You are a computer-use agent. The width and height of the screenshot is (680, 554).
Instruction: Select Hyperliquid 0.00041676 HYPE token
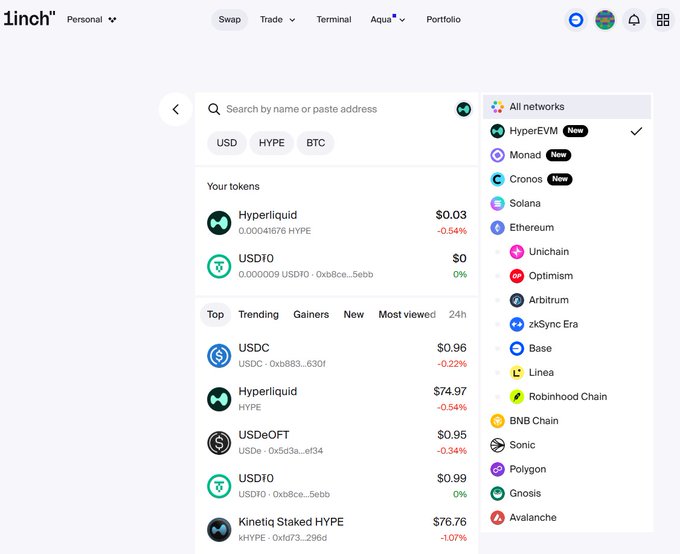[x=337, y=223]
